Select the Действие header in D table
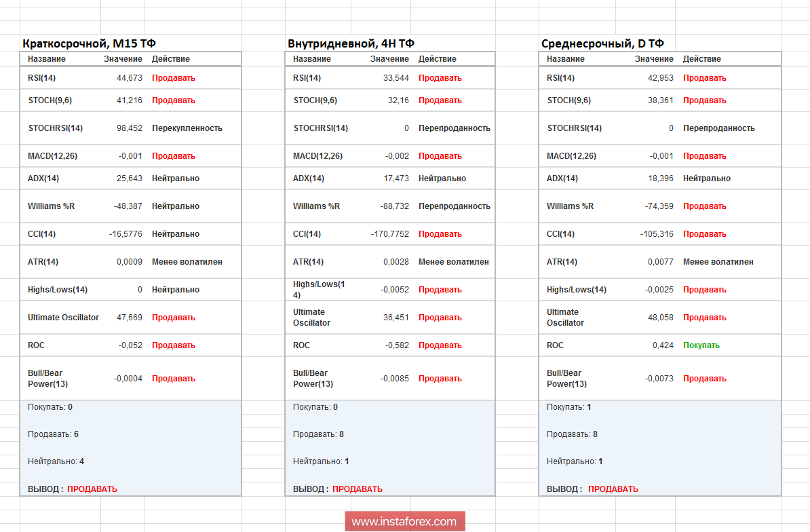 tap(701, 59)
